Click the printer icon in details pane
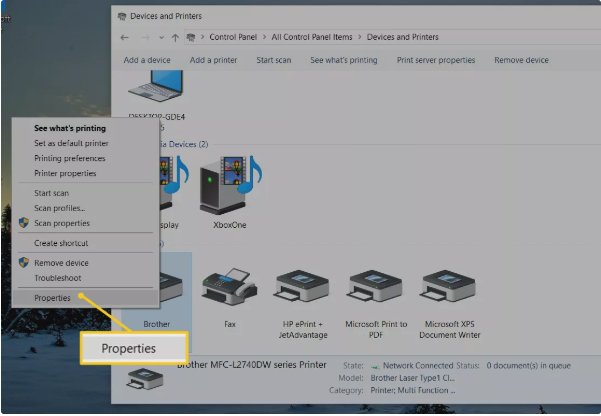This screenshot has width=601, height=416. point(145,379)
